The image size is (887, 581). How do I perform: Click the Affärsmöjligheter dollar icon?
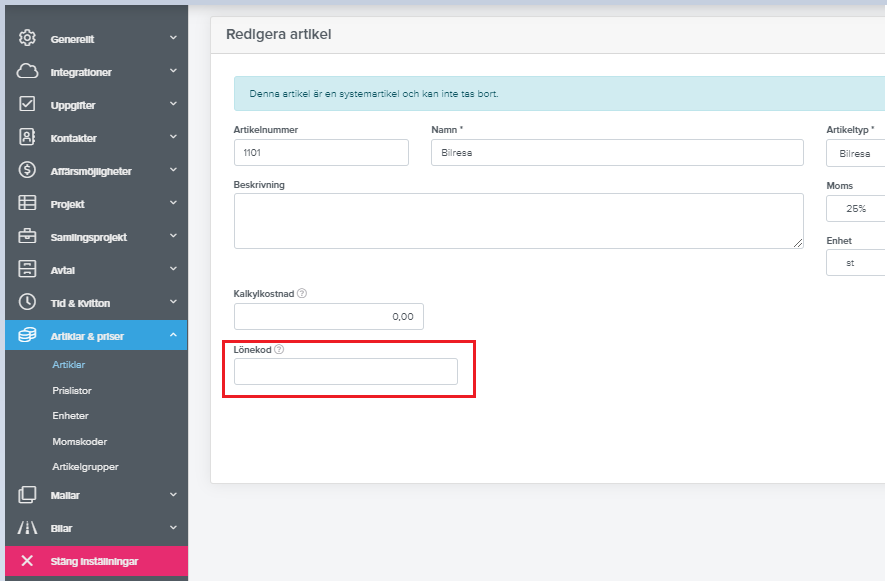(x=28, y=171)
